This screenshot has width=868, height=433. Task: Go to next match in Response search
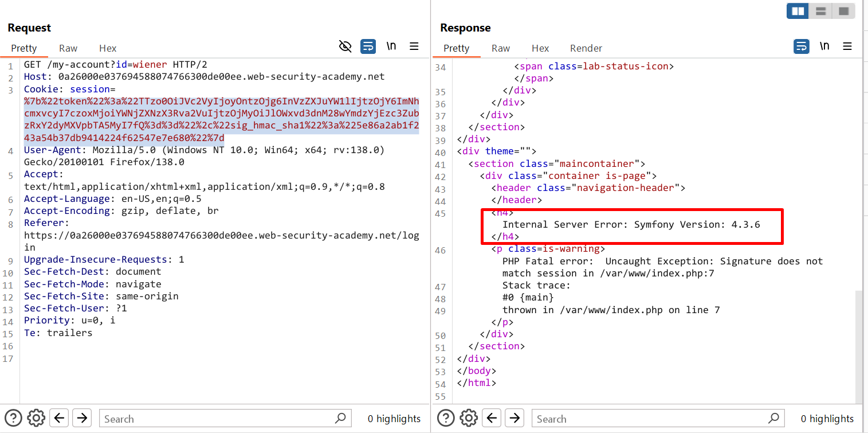[x=514, y=418]
